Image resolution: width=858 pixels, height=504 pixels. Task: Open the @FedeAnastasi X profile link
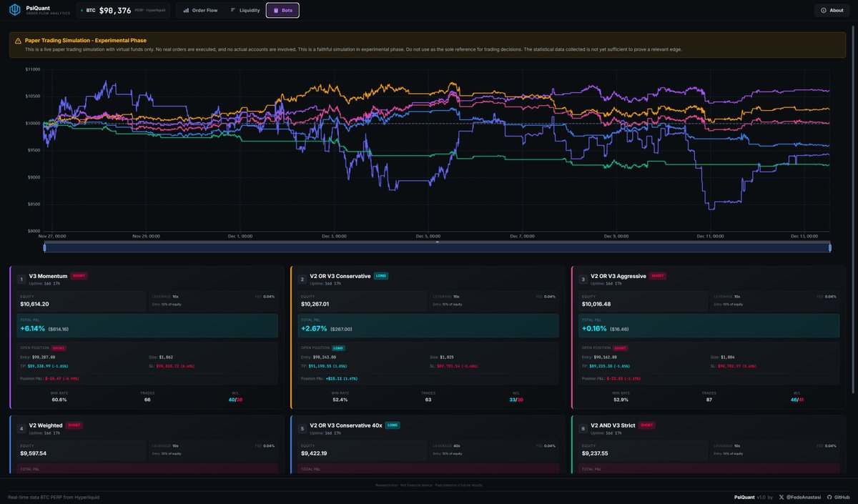(804, 497)
